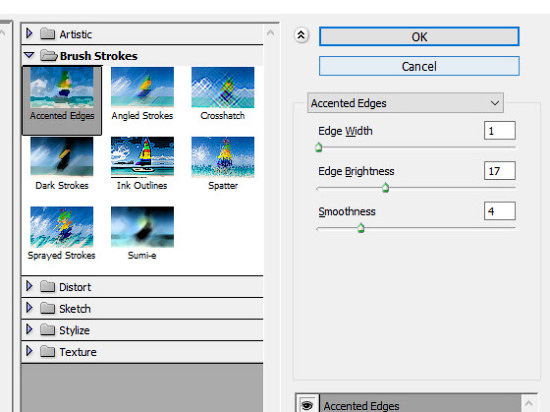Select the Sprayed Strokes filter thumbnail
550x412 pixels.
coord(62,227)
